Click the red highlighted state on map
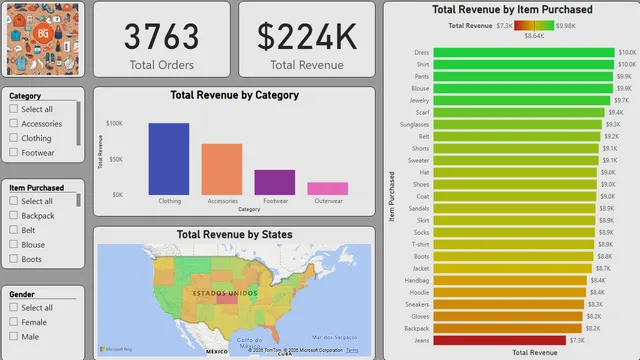Viewport: 640px width, 360px height. pyautogui.click(x=227, y=300)
